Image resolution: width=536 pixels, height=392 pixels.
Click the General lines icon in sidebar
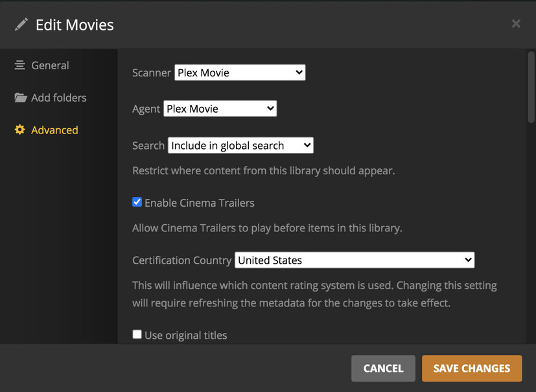click(20, 65)
